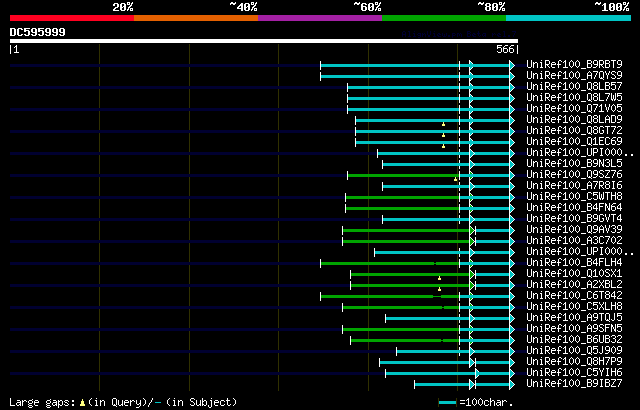The image size is (640, 410).
Task: Click the yellow gap marker on A2XBL2 row
Action: coord(440,289)
